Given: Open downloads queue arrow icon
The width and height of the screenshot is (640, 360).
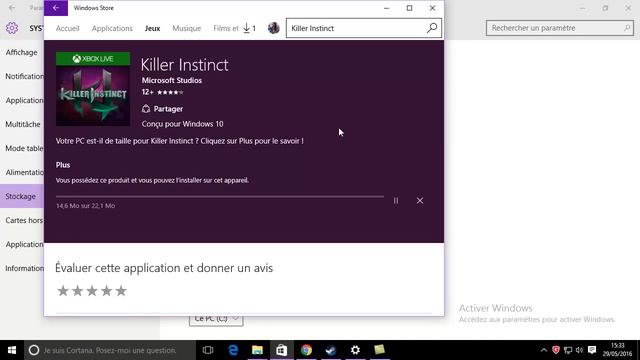Looking at the screenshot, I should click(247, 28).
